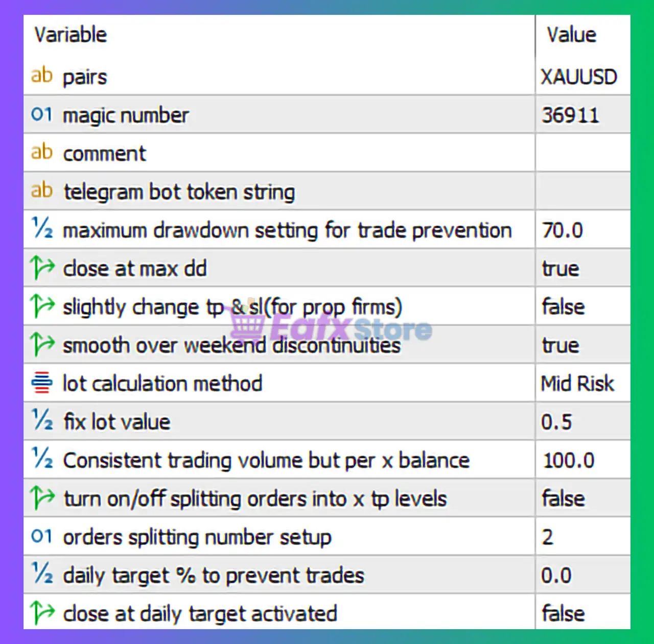Edit the fix lot value 0.5 field
The image size is (654, 644).
(x=556, y=422)
